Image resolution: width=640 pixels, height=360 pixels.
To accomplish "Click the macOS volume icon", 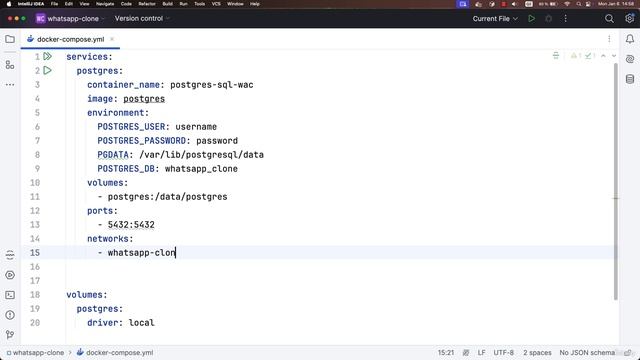I will pyautogui.click(x=514, y=4).
